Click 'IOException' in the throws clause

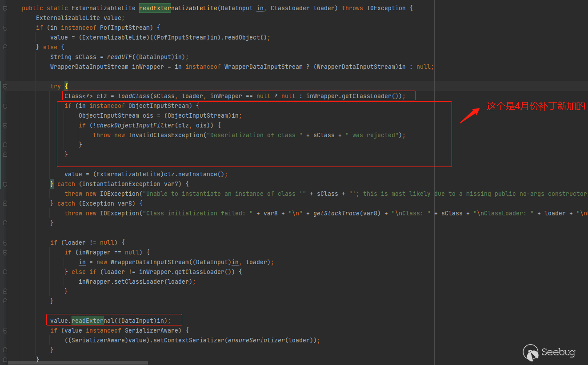click(386, 8)
